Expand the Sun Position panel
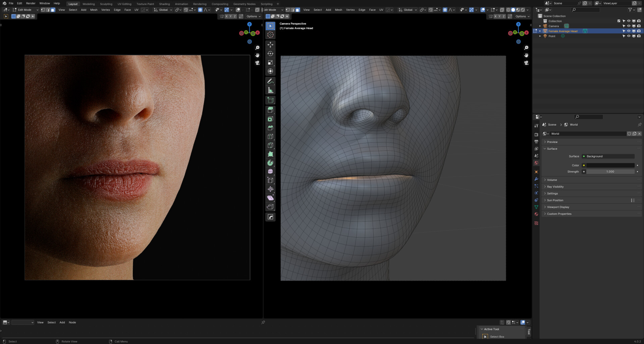Viewport: 644px width, 344px height. pos(555,200)
